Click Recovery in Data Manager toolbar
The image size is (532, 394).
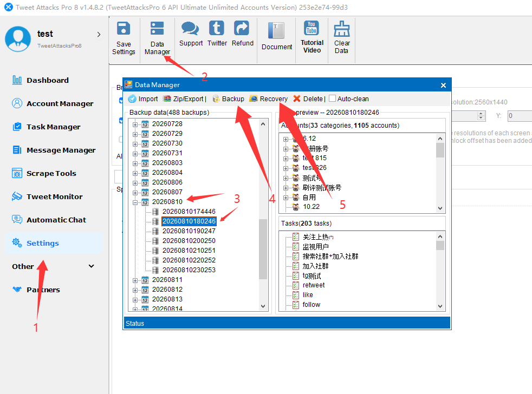[x=269, y=99]
